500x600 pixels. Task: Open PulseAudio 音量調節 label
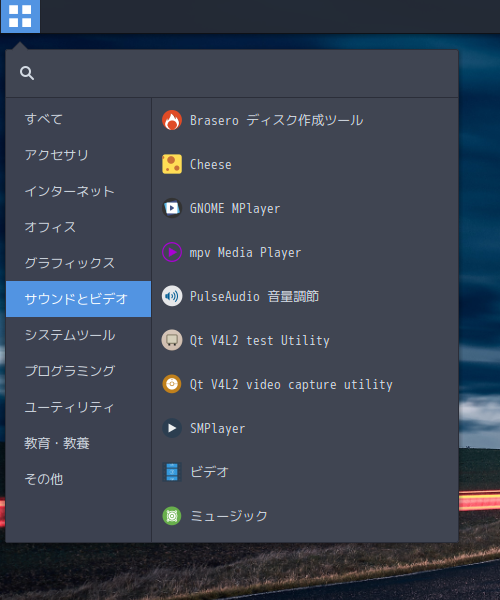coord(254,296)
